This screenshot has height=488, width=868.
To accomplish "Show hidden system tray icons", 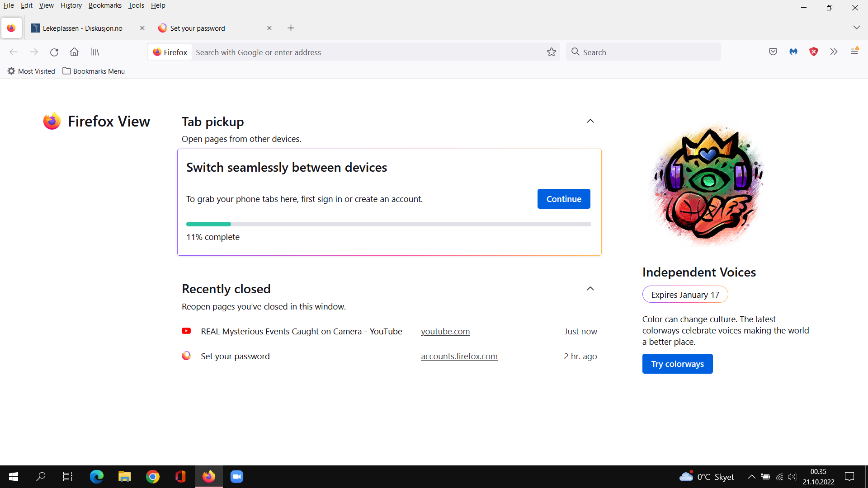I will pyautogui.click(x=751, y=477).
